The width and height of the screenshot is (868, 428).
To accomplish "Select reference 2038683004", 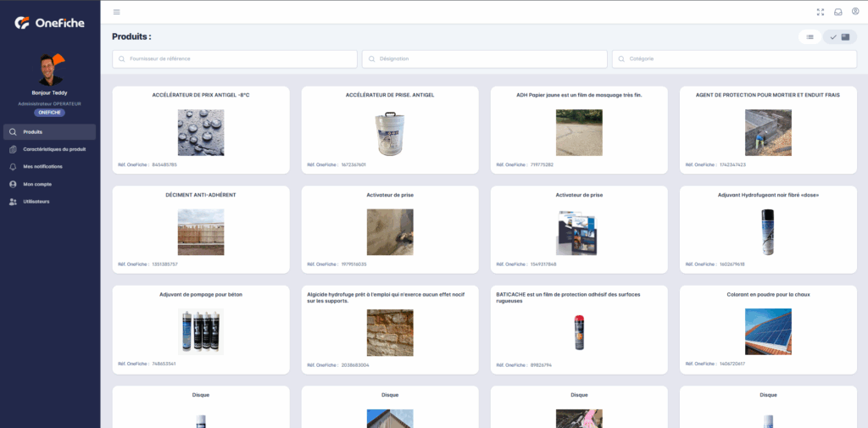I will 355,365.
